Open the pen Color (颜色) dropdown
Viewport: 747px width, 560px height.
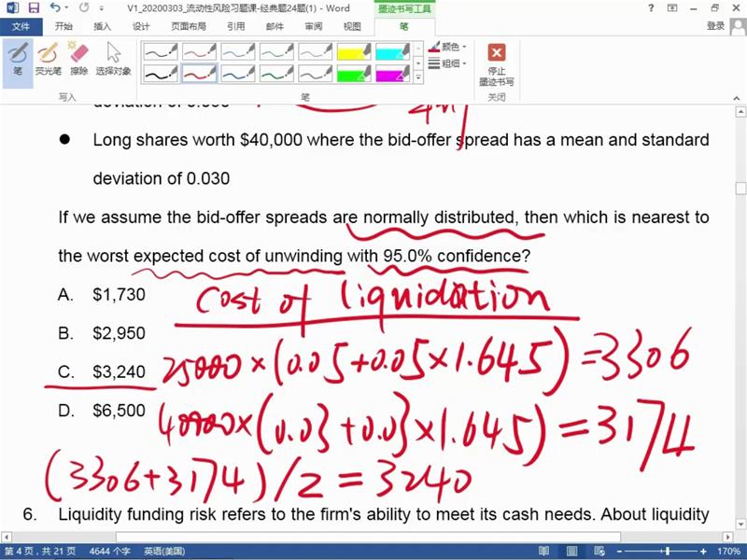coord(449,47)
